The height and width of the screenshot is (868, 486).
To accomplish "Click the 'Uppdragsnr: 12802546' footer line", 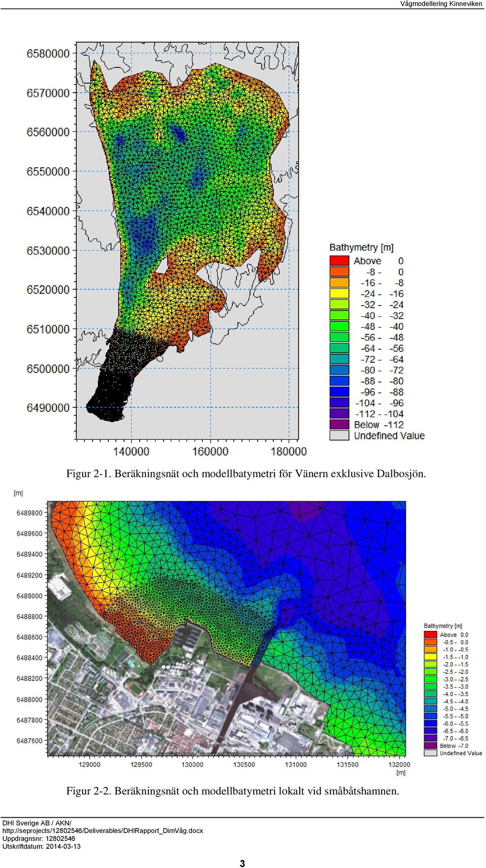I will click(x=38, y=839).
